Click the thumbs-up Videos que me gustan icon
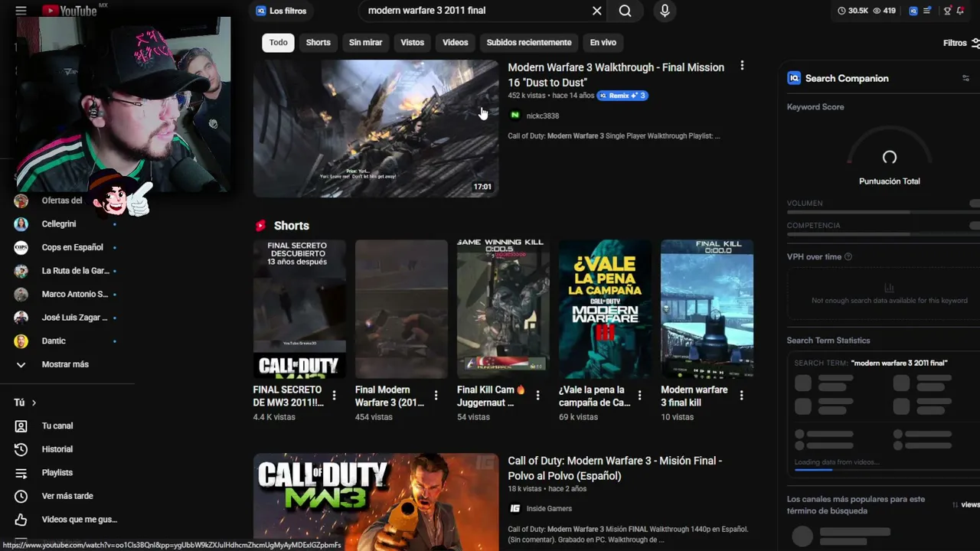The image size is (980, 551). pos(21,520)
